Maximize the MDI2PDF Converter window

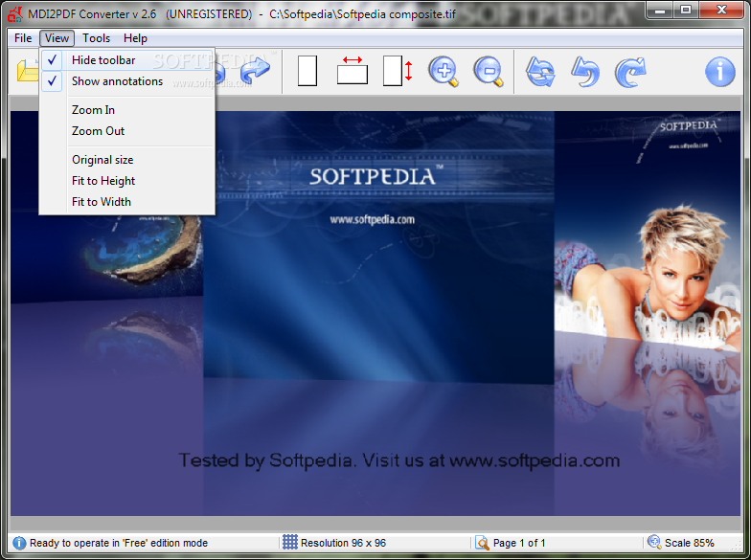pyautogui.click(x=686, y=10)
